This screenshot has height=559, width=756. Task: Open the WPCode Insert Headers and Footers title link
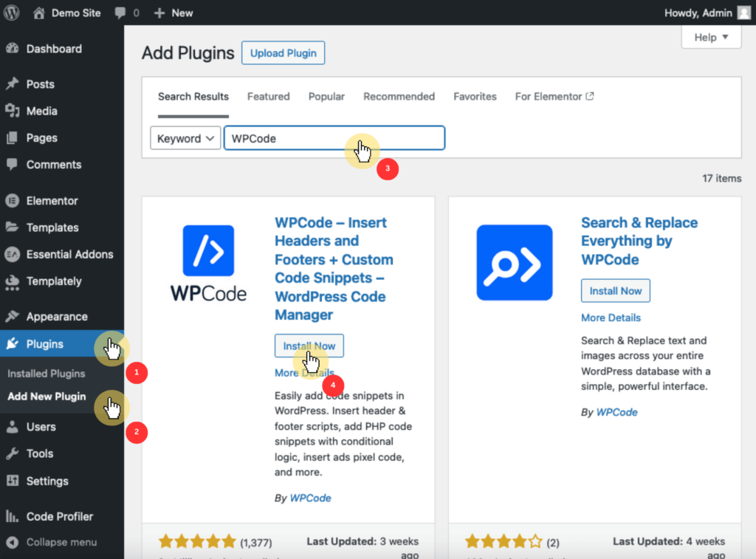(334, 269)
